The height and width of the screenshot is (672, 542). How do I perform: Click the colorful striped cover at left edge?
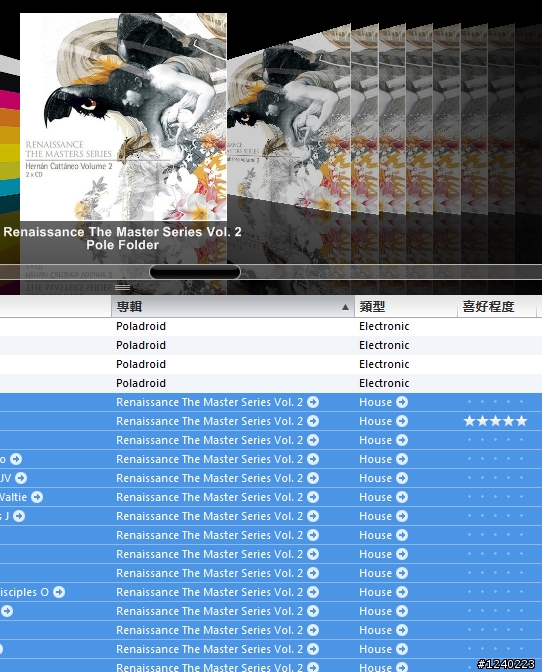[10, 137]
